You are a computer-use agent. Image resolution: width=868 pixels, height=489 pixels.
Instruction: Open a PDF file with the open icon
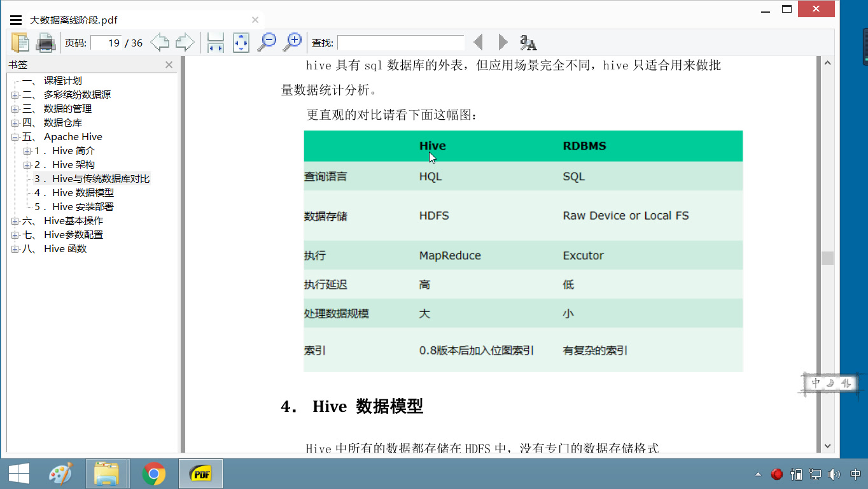pos(20,42)
